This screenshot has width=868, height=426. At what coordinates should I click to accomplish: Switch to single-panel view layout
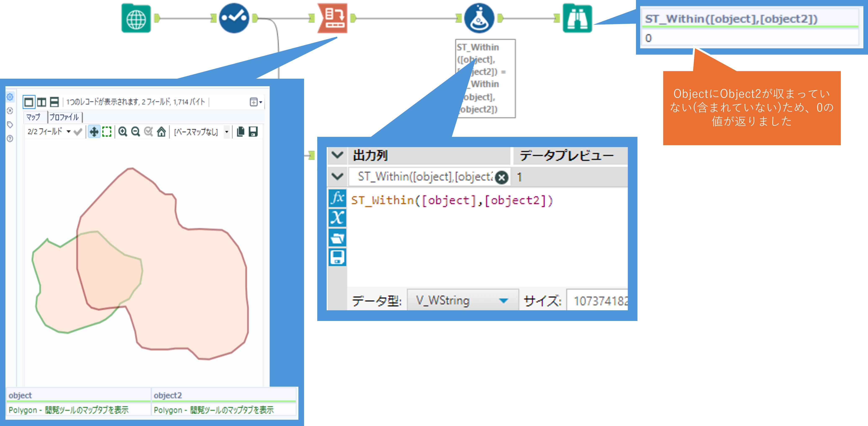(29, 102)
